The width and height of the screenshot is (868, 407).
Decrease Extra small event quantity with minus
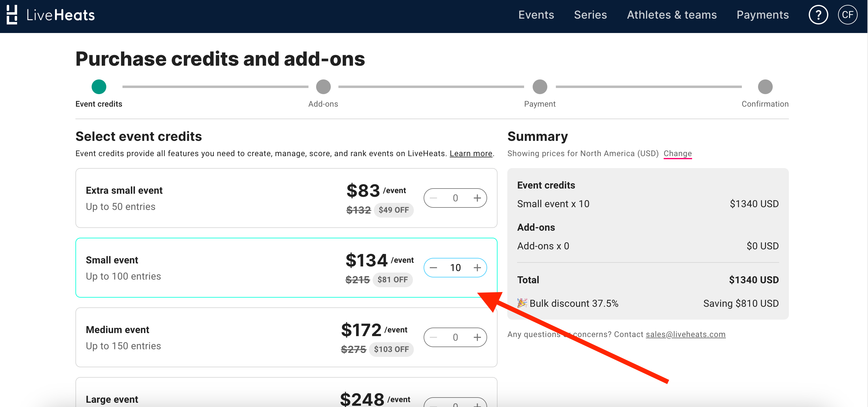(433, 198)
